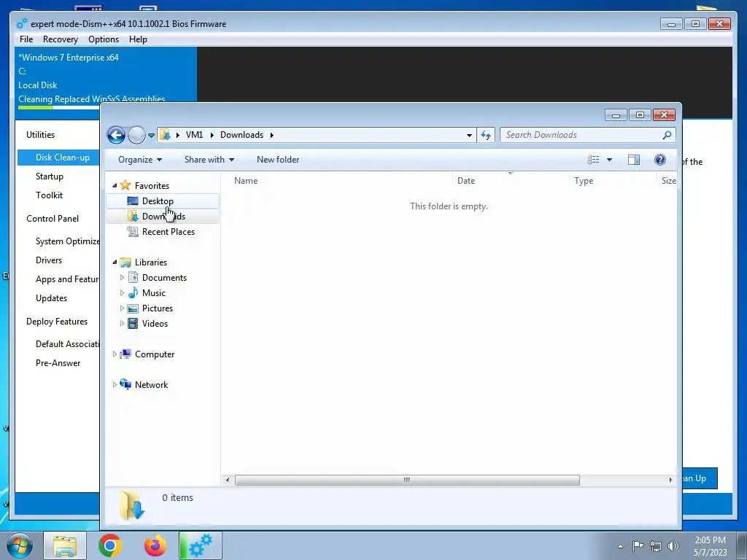This screenshot has height=560, width=747.
Task: Open the Documents library
Action: click(164, 278)
